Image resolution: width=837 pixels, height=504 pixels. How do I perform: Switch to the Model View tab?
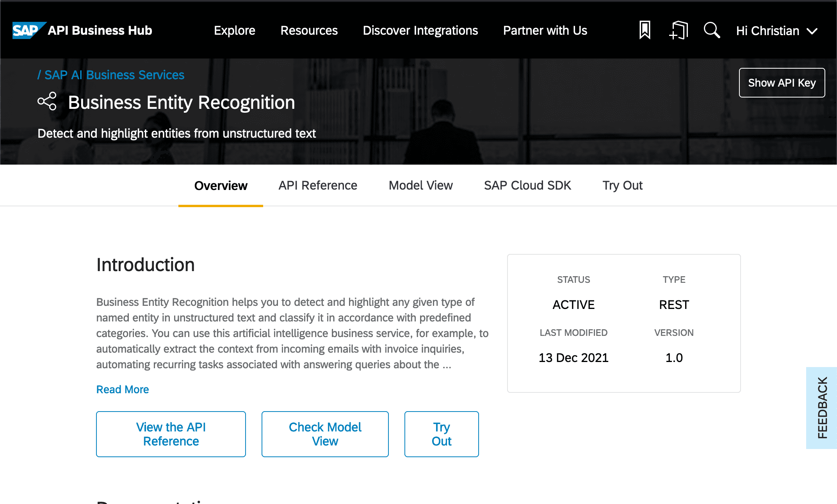pyautogui.click(x=420, y=186)
